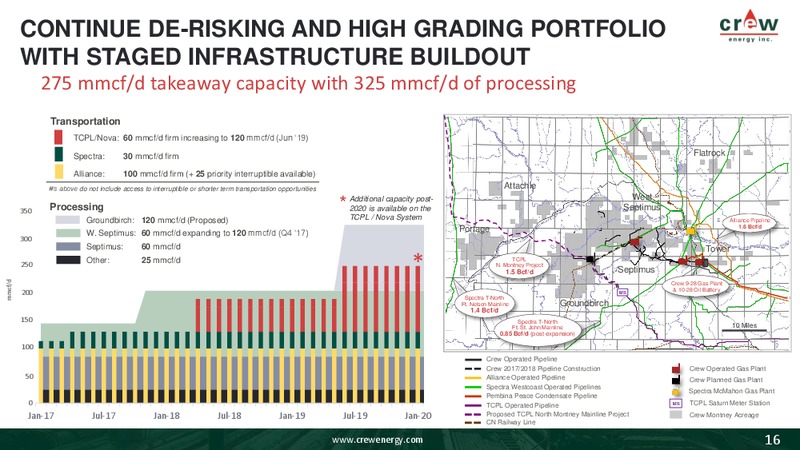Click the Jan-18 axis label
Viewport: 800px width, 450px height.
pyautogui.click(x=166, y=415)
